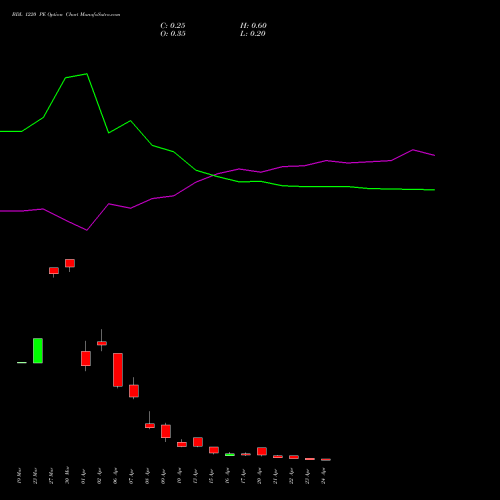Click the small red candle for 02 Apr
The height and width of the screenshot is (500, 500).
pos(102,343)
